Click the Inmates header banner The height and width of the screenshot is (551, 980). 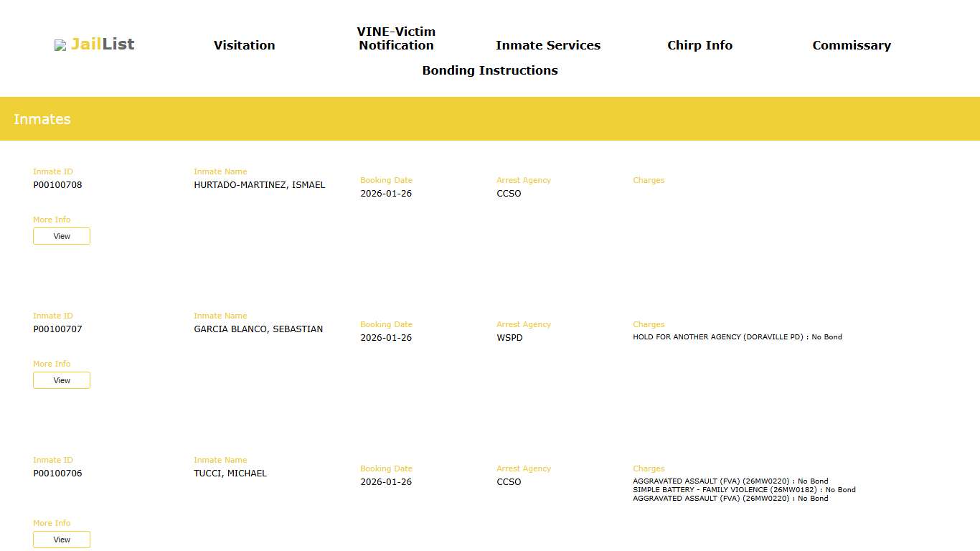(x=490, y=119)
